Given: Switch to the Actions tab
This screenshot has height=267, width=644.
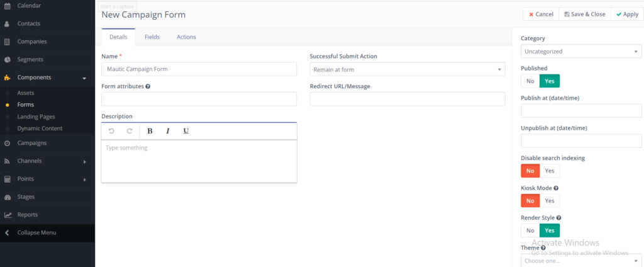Looking at the screenshot, I should click(x=186, y=37).
